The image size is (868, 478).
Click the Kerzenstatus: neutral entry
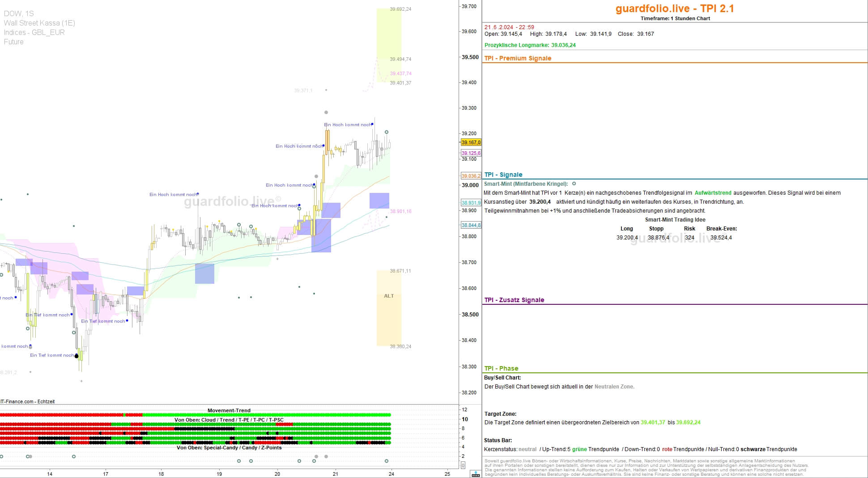[x=510, y=449]
